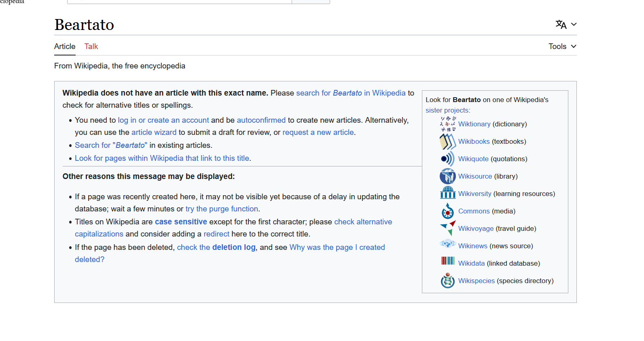Image resolution: width=644 pixels, height=341 pixels.
Task: Click the Wikidata barcode logo icon
Action: (x=448, y=261)
